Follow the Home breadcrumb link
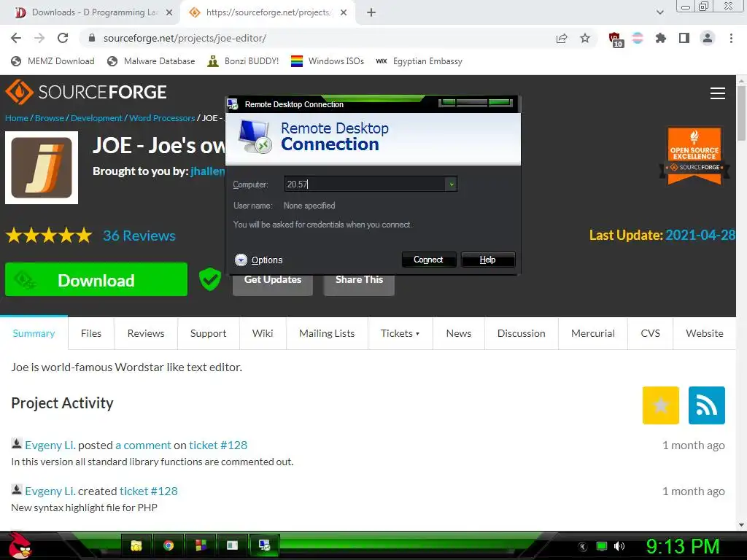The height and width of the screenshot is (560, 747). click(17, 117)
